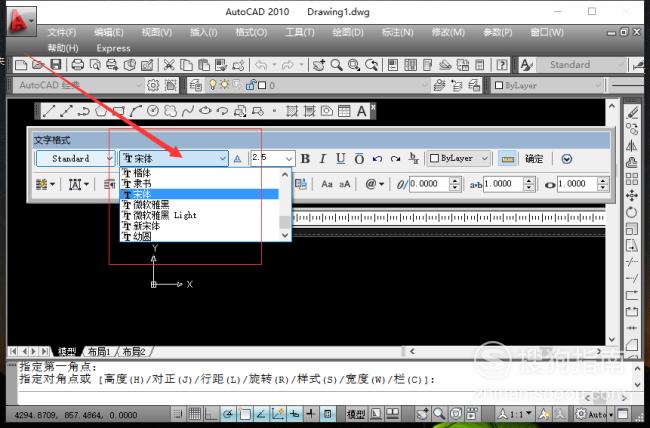Screen dimensions: 650x428
Task: Open the 文件(F) menu
Action: point(62,32)
